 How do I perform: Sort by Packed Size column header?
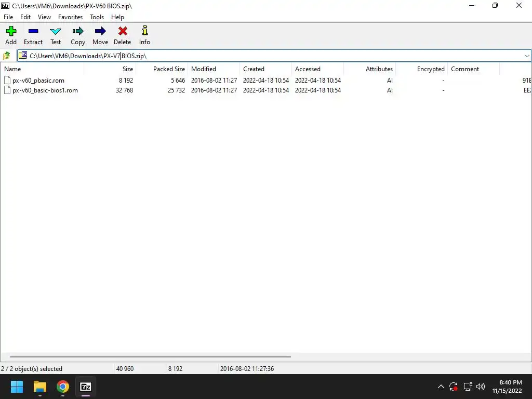pyautogui.click(x=162, y=69)
